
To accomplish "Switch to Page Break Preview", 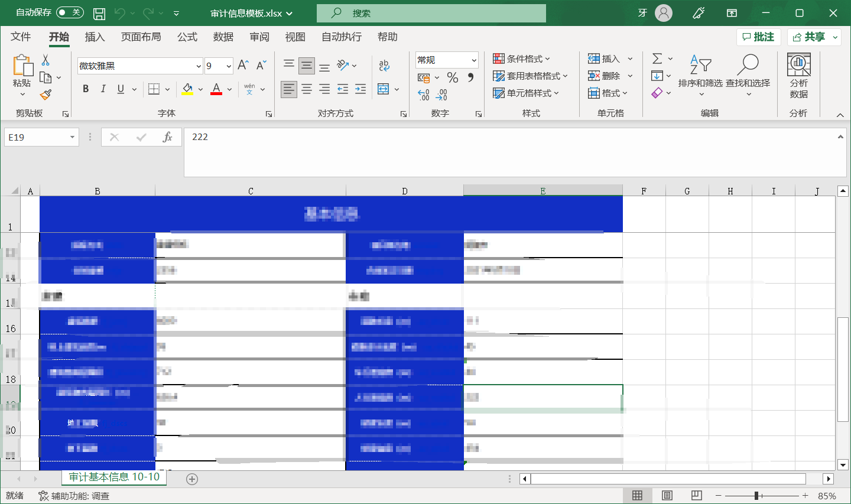I will point(696,496).
